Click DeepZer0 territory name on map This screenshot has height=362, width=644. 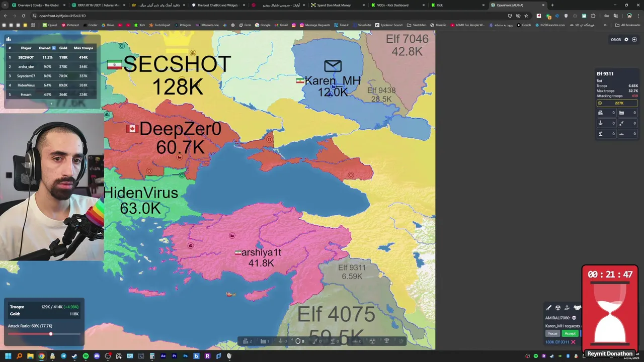[x=180, y=129]
